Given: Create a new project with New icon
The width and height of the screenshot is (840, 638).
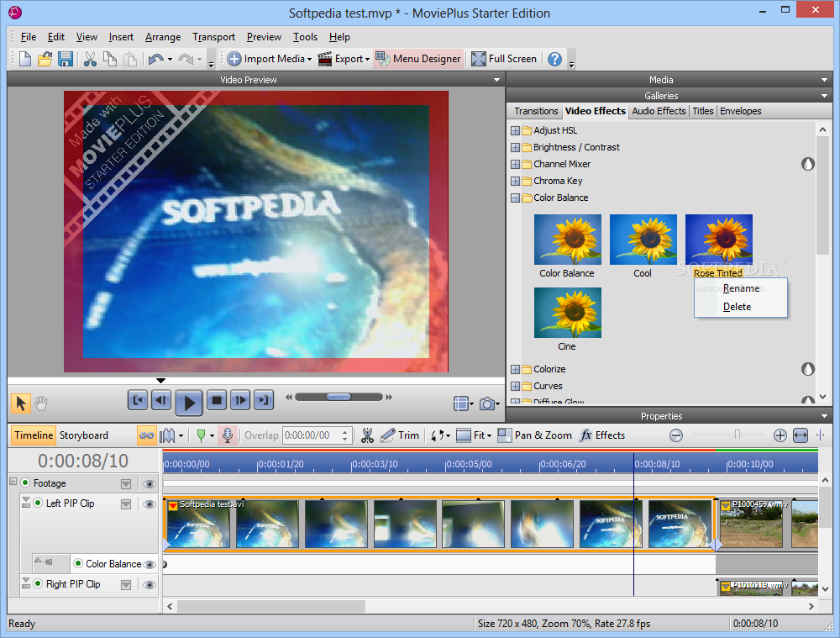Looking at the screenshot, I should 24,59.
